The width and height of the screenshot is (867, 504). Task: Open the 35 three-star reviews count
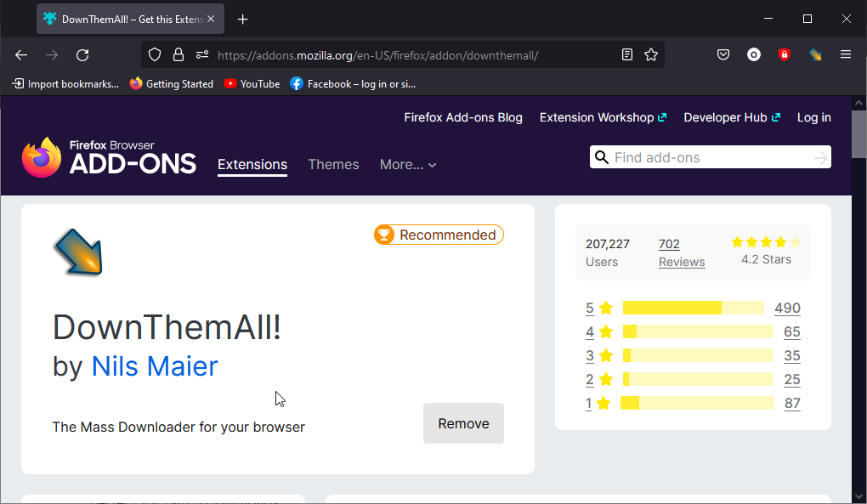[x=792, y=355]
